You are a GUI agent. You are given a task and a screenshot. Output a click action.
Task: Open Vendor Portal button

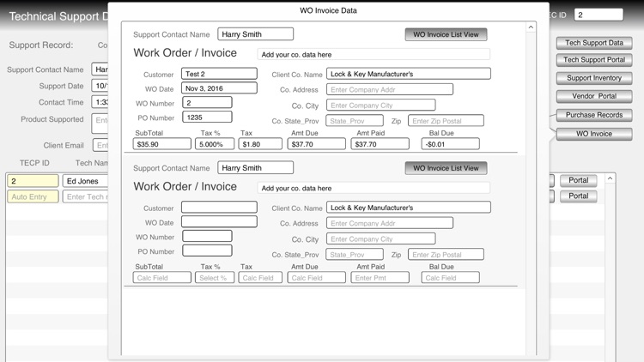(x=594, y=96)
